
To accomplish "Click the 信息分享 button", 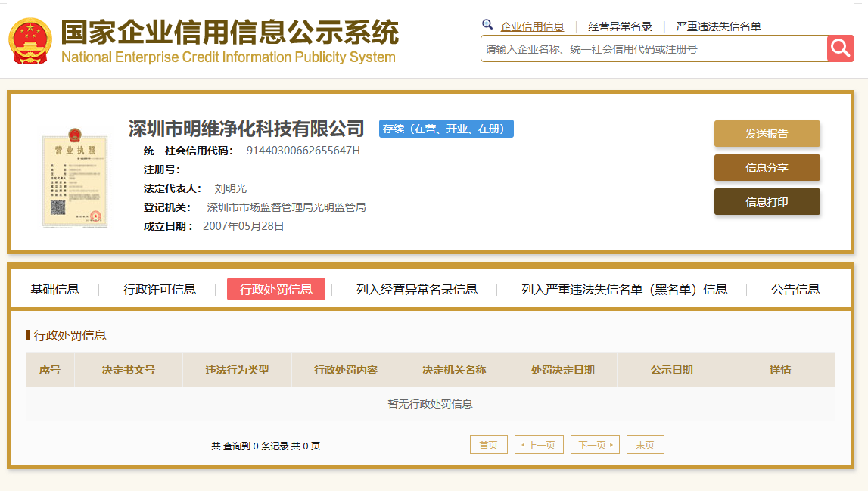I will coord(767,168).
